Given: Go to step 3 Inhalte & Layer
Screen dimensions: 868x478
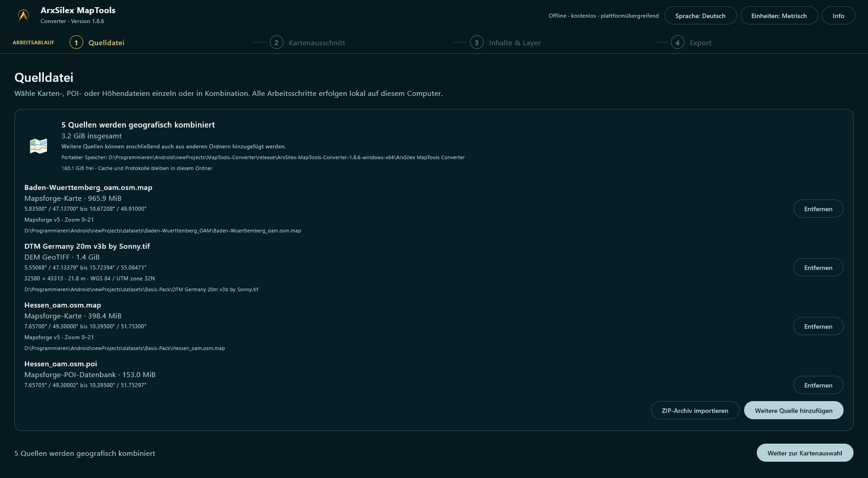Looking at the screenshot, I should [x=505, y=43].
